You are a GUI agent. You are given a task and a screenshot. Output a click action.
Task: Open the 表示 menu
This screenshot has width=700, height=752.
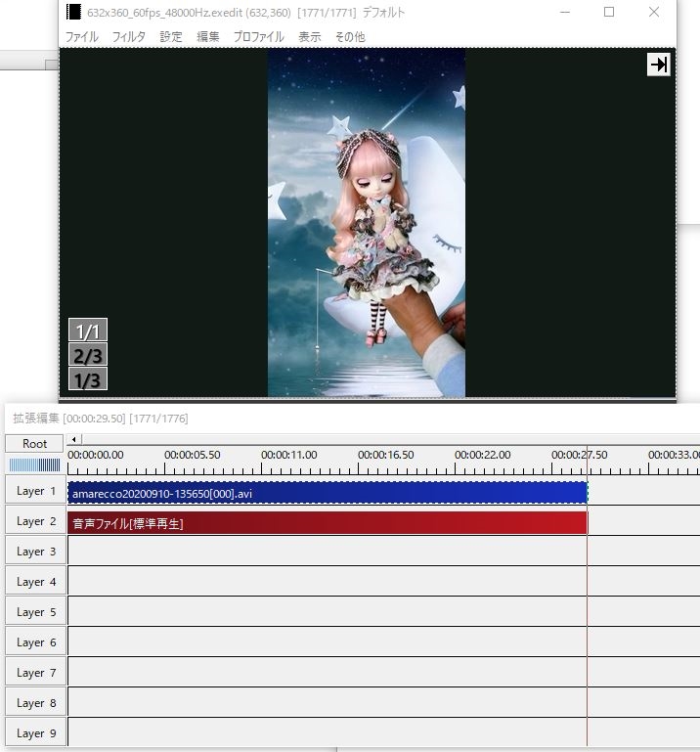pyautogui.click(x=309, y=37)
